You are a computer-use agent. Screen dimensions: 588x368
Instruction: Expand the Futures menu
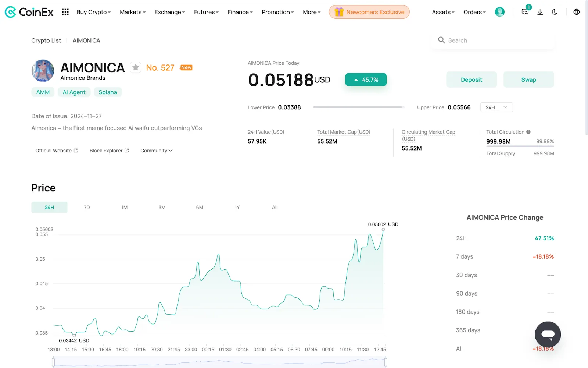click(x=206, y=12)
